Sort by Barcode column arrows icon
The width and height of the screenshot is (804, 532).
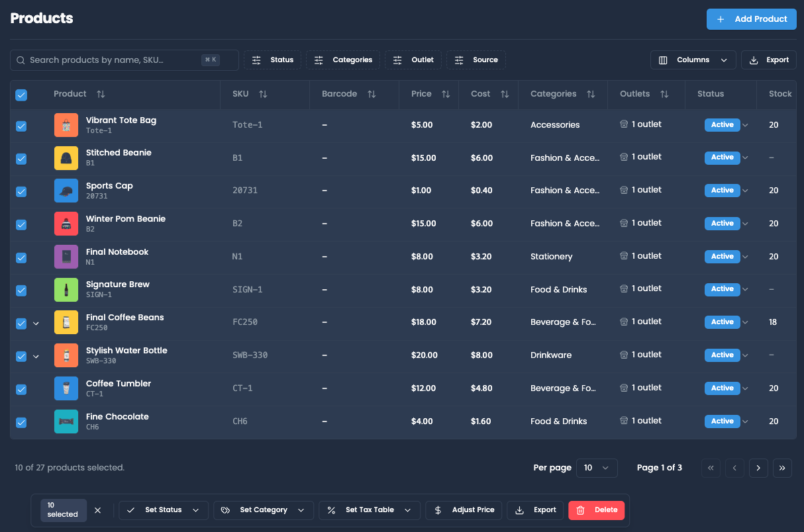[x=372, y=94]
